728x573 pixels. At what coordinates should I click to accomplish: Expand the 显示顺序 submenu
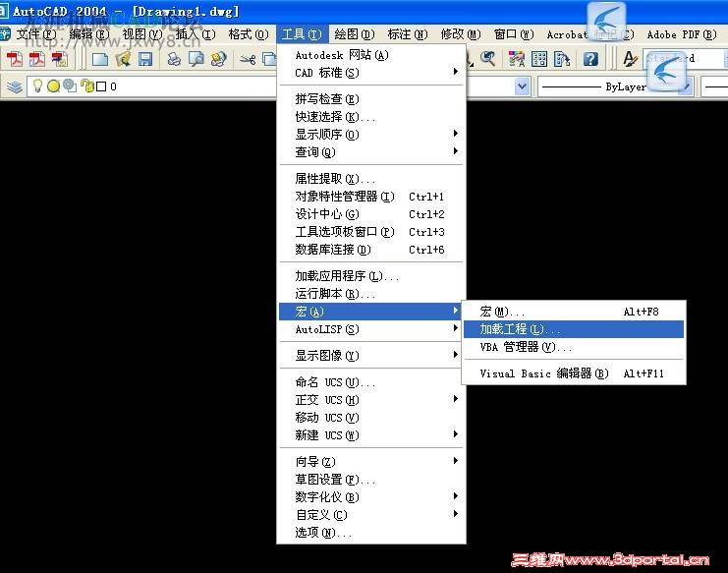click(x=370, y=135)
